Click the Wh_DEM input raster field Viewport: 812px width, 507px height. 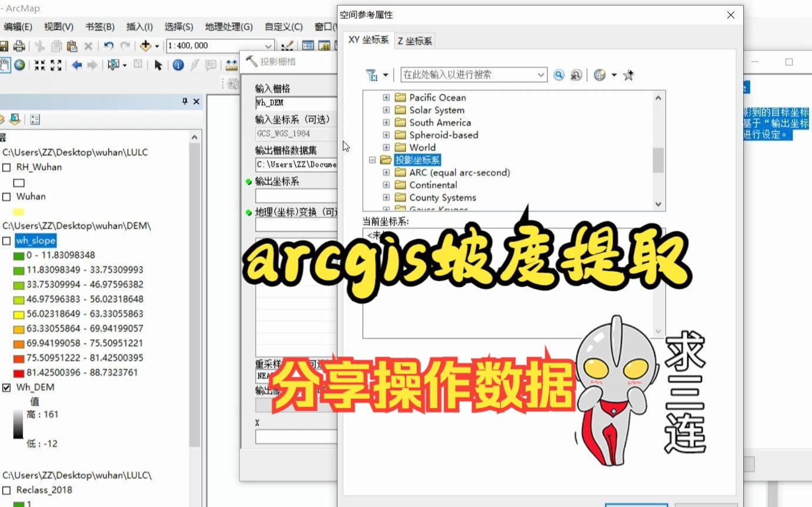click(x=296, y=103)
